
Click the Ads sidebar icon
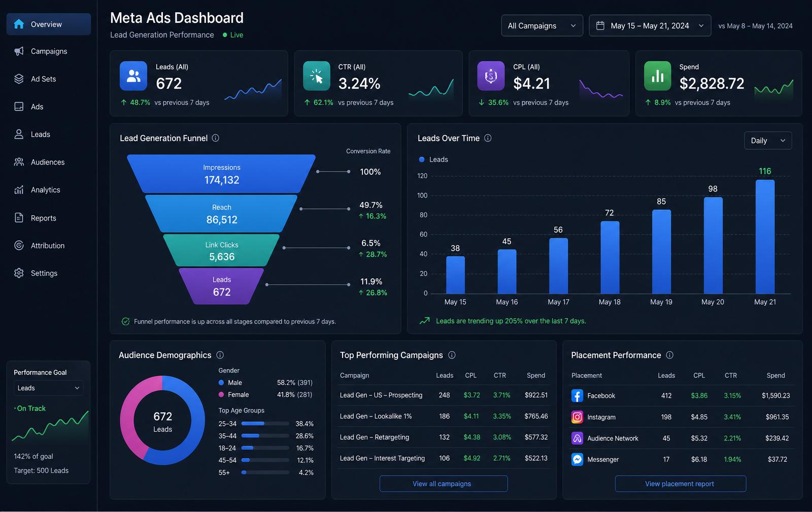(19, 107)
